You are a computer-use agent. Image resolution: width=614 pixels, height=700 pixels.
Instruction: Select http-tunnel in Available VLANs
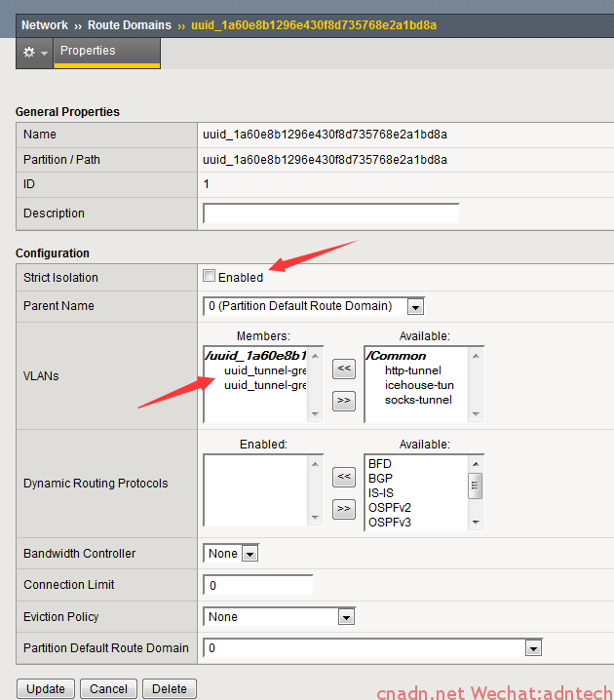click(413, 370)
